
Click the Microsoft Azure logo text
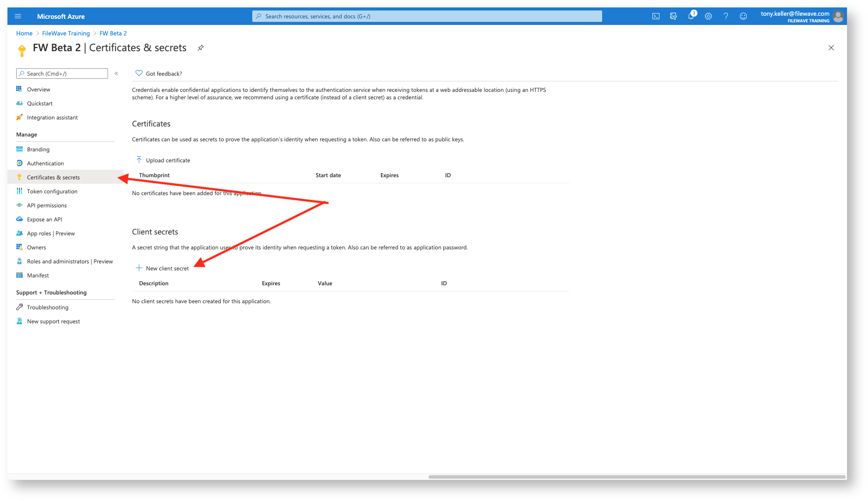(61, 16)
